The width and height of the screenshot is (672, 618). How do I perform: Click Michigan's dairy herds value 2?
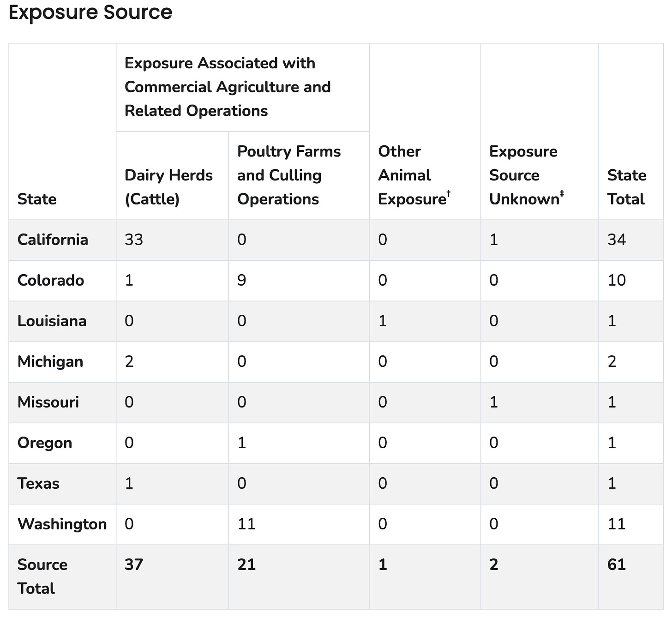[x=129, y=361]
